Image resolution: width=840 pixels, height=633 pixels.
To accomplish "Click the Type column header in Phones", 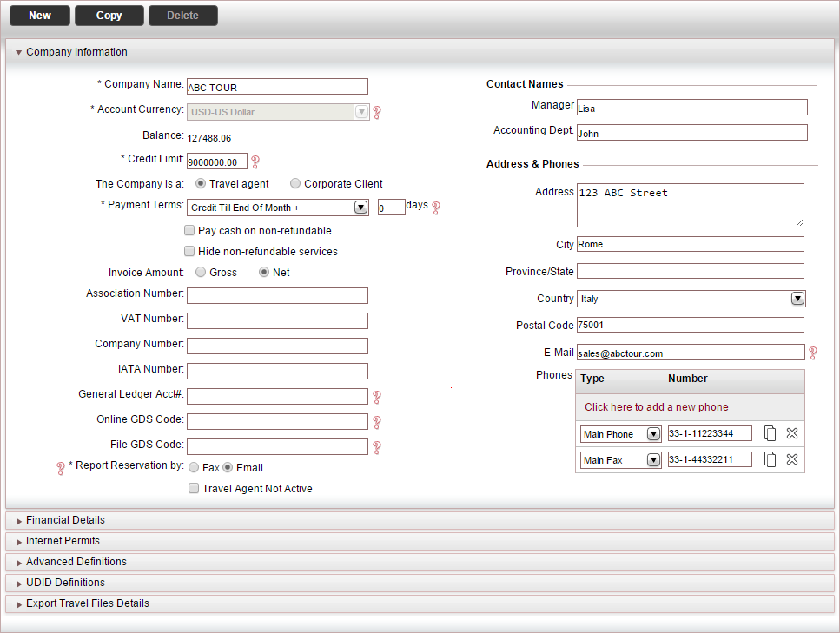I will click(592, 379).
